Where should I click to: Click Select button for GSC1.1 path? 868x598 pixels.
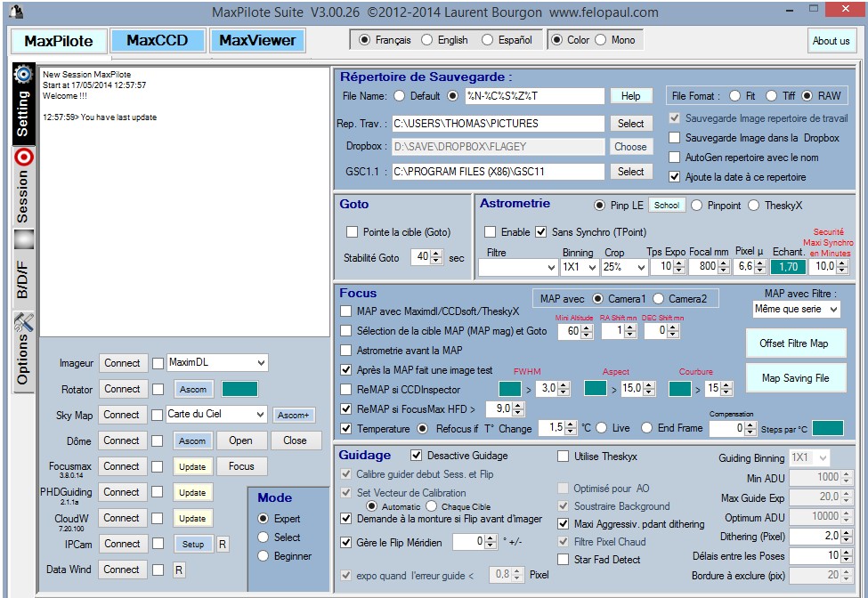pyautogui.click(x=630, y=172)
